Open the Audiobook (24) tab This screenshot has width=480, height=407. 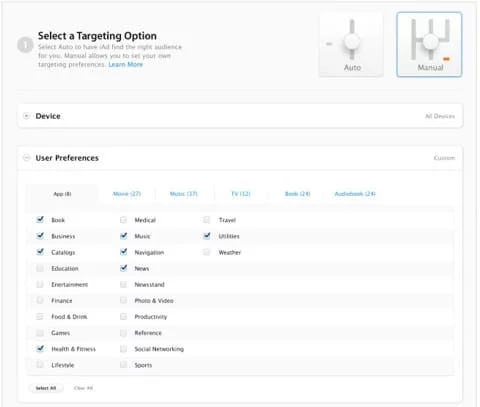click(355, 194)
